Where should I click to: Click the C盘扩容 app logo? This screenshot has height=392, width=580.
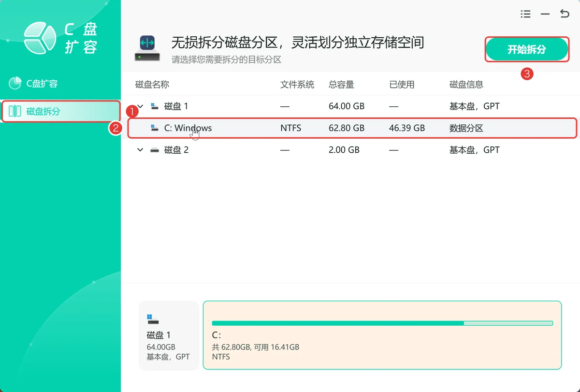(41, 38)
